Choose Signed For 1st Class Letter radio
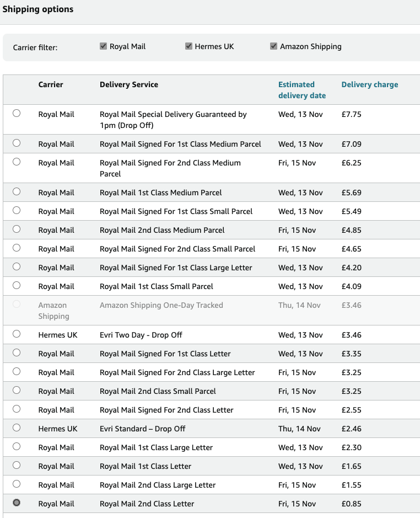Image resolution: width=420 pixels, height=518 pixels. pyautogui.click(x=17, y=353)
